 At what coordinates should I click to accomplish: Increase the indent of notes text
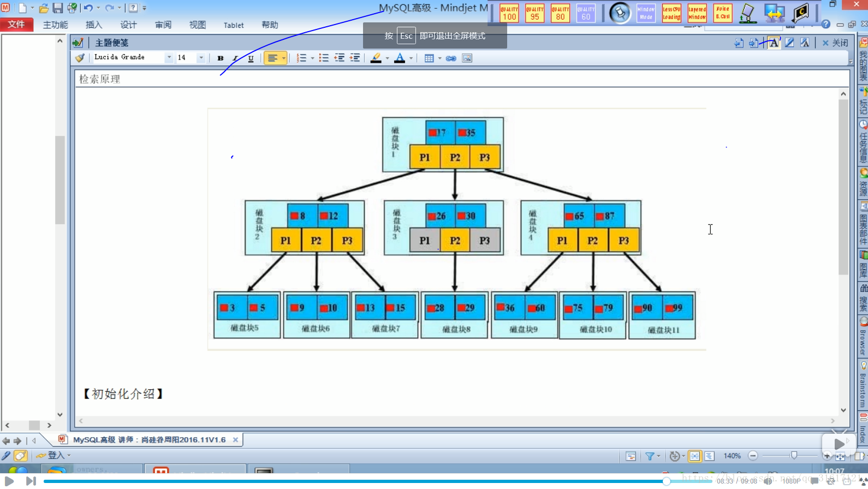coord(355,58)
